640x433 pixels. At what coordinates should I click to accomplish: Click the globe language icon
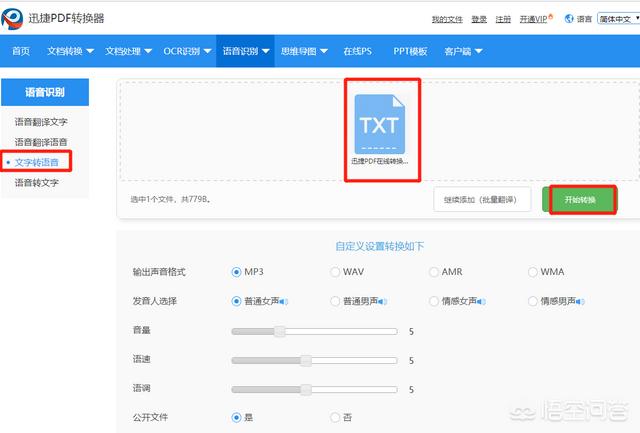point(569,18)
